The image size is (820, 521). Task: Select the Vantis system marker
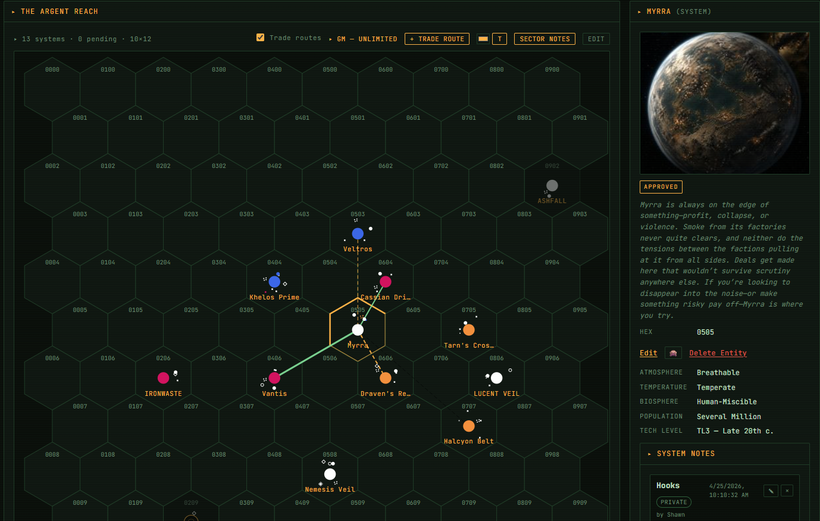275,378
